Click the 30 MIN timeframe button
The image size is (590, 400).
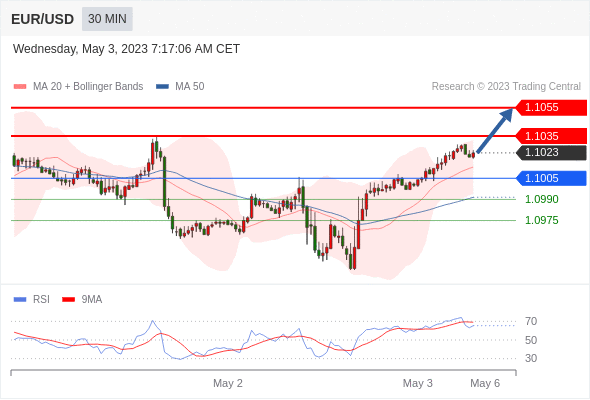pos(107,19)
